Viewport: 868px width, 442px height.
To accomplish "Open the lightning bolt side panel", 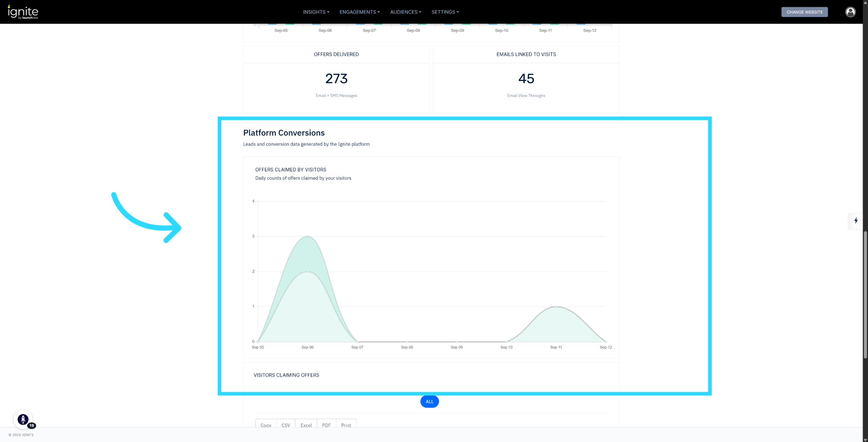I will click(856, 220).
